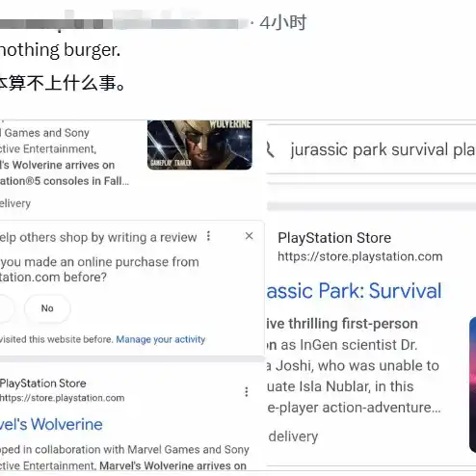
Task: Click PlayStation Store site name above Jurassic Park result
Action: [334, 238]
